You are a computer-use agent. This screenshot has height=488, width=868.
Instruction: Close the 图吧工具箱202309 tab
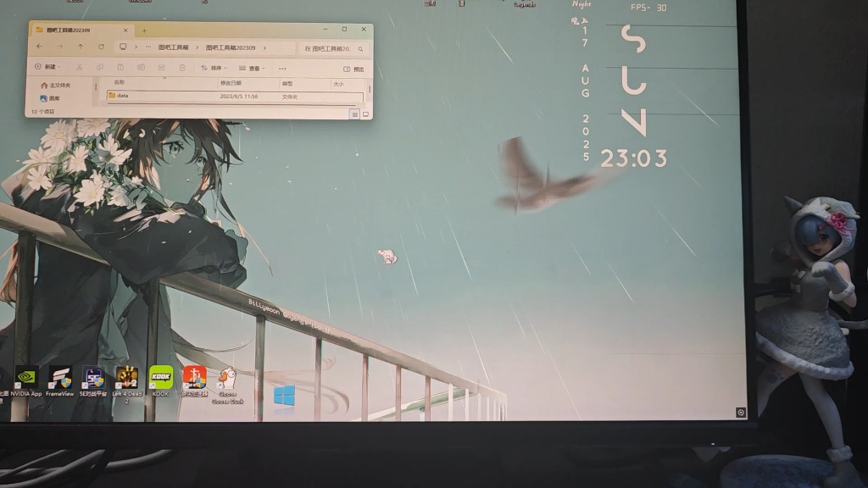[125, 30]
